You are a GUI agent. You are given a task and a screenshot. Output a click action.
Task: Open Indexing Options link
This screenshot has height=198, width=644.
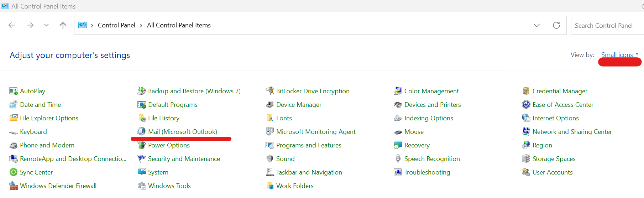(429, 118)
